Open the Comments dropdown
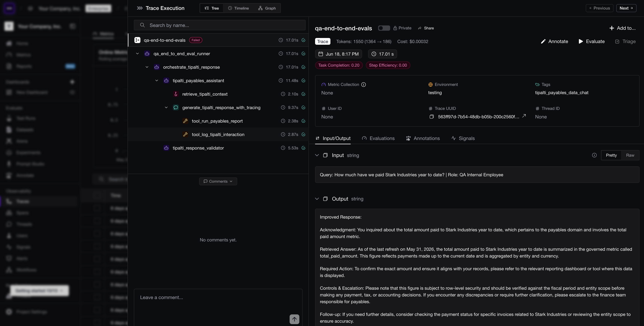 218,181
